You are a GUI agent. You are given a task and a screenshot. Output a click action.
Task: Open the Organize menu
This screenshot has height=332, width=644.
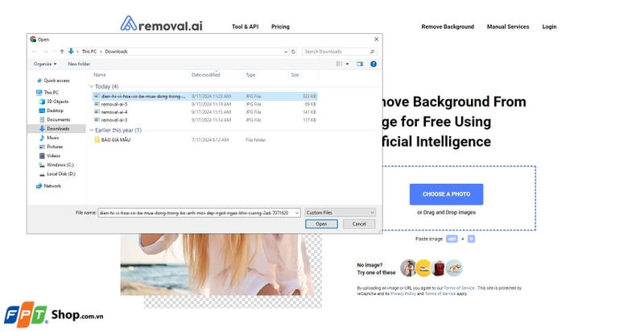[45, 64]
